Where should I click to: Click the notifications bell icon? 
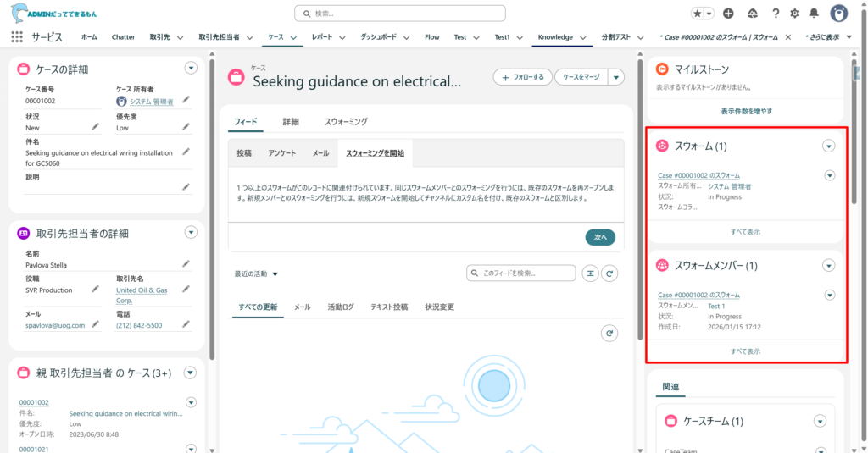tap(815, 14)
